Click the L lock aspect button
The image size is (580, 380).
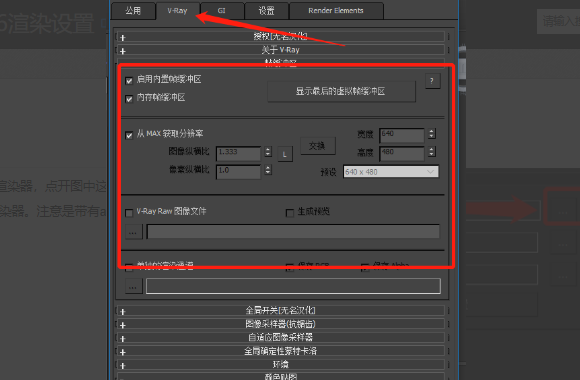click(285, 154)
